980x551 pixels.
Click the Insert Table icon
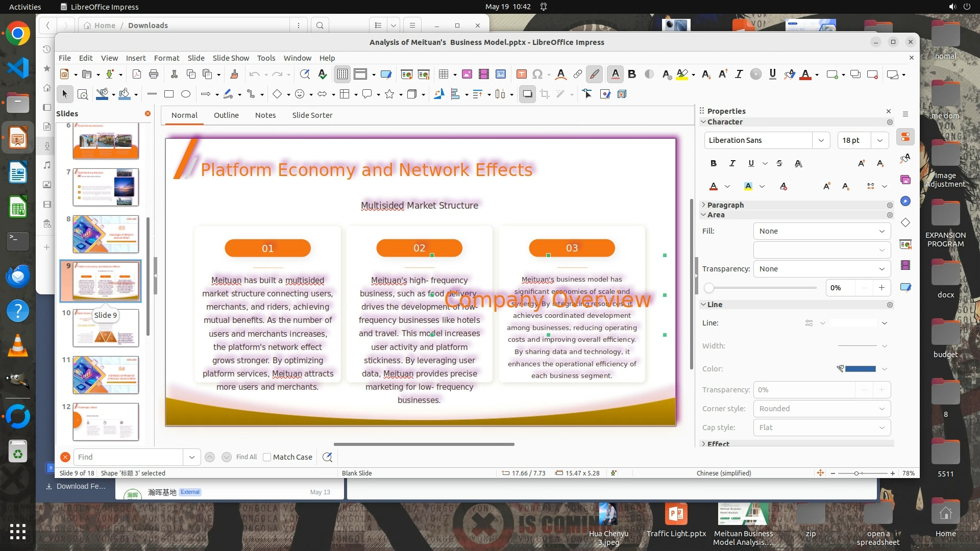click(x=443, y=74)
